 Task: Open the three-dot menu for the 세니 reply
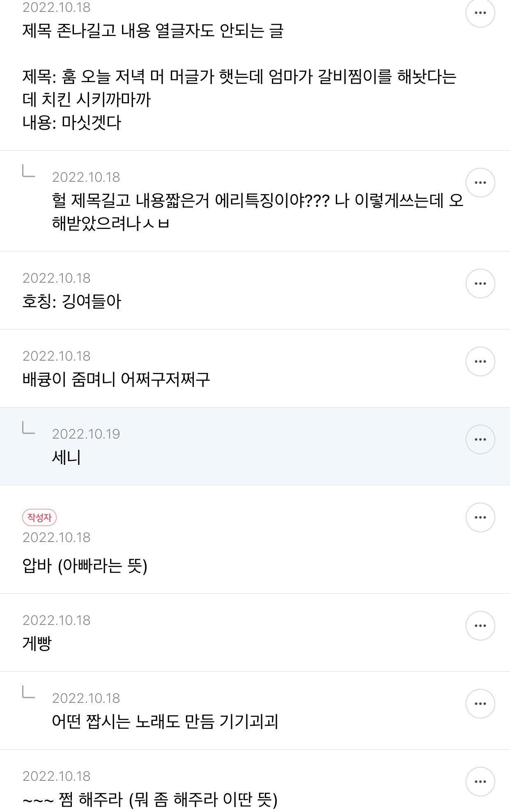pos(480,439)
